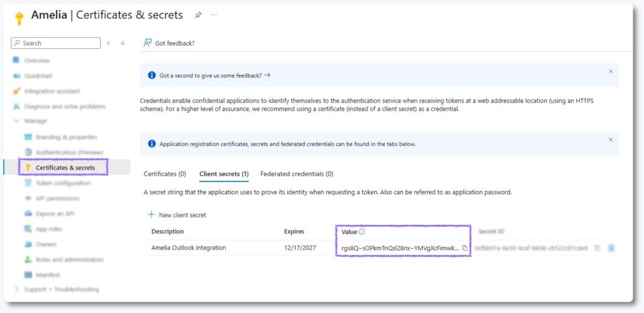Collapse the sidebar with double chevron
The image size is (644, 313).
coord(122,43)
